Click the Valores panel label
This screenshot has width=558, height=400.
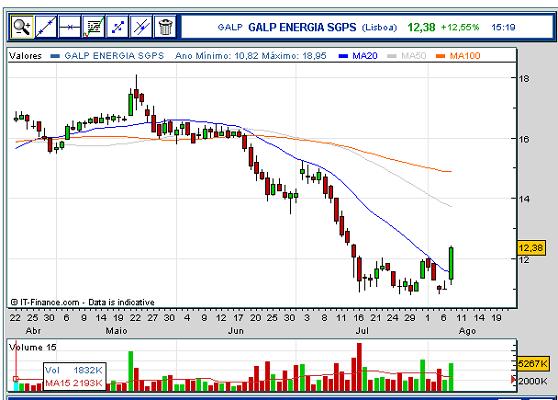pos(25,56)
